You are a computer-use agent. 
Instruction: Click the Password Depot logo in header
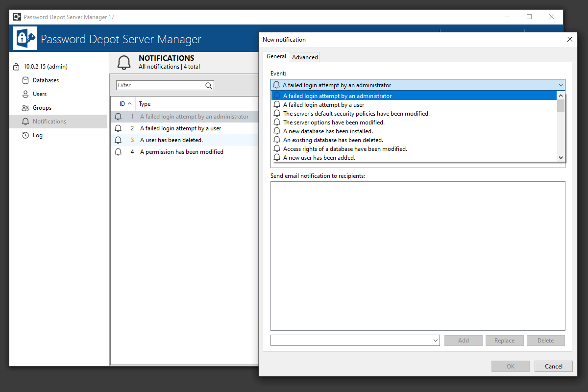pyautogui.click(x=25, y=39)
